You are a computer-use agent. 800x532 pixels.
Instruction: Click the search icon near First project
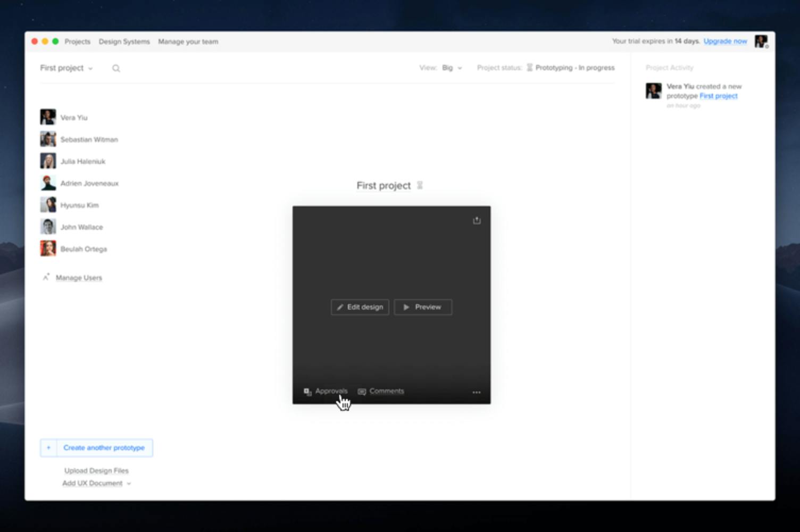coord(115,68)
